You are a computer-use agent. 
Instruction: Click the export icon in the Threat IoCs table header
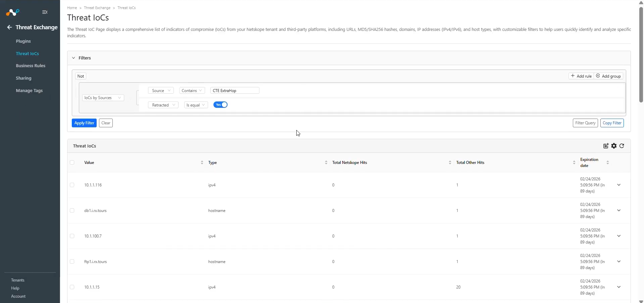[606, 146]
